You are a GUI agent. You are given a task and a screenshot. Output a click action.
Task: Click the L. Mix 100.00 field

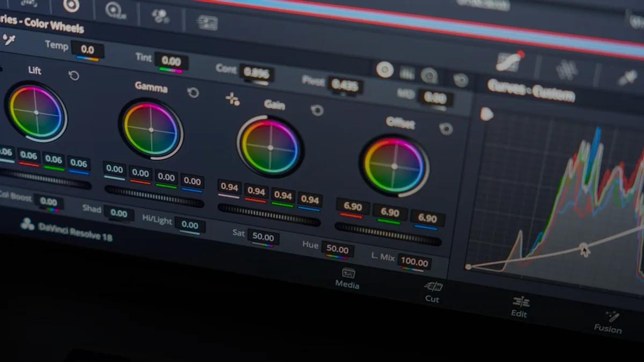(x=415, y=262)
